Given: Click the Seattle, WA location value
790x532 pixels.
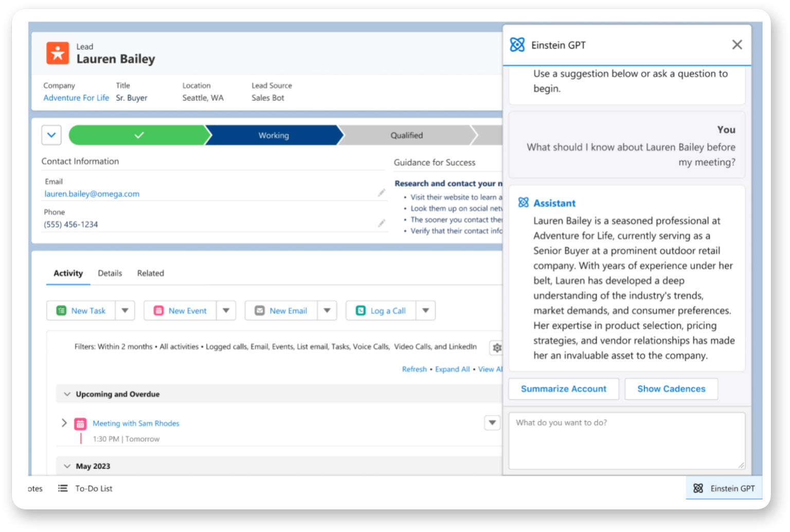Looking at the screenshot, I should (x=203, y=98).
